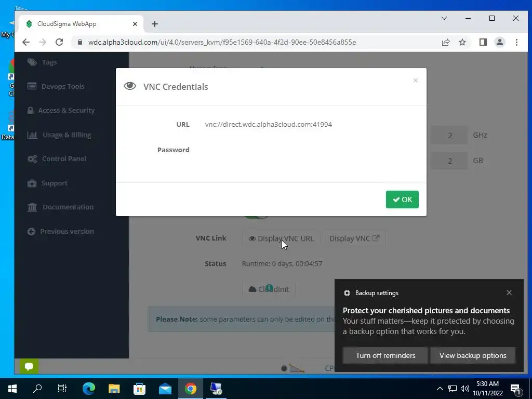Screen dimensions: 532x399
Task: Click the Access & Security lock icon
Action: click(31, 110)
